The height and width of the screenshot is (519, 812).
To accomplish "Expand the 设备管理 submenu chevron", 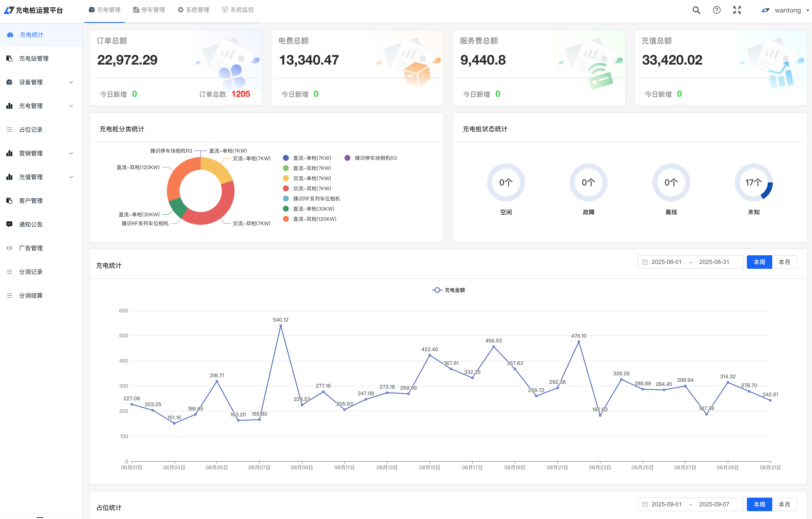I will (71, 82).
